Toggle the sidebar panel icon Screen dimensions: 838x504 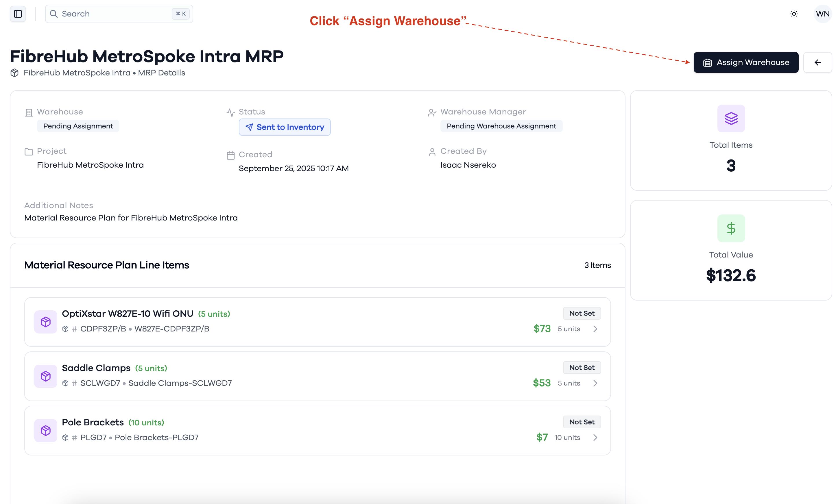tap(18, 14)
